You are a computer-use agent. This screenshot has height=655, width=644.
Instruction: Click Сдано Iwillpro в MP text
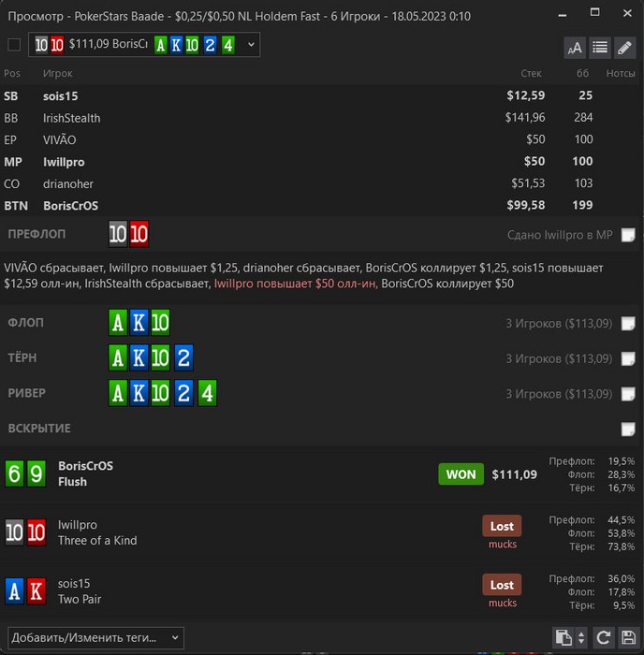[x=560, y=235]
